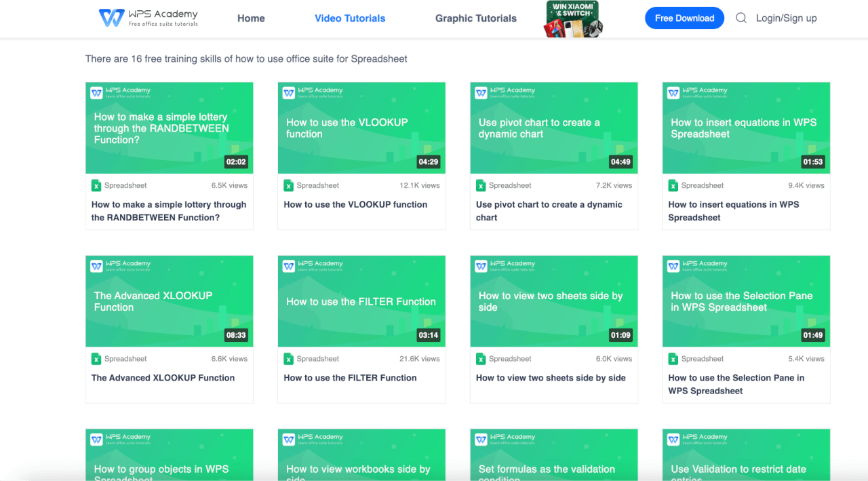This screenshot has height=481, width=868.
Task: Click Spreadsheet icon under pivot chart card
Action: click(x=481, y=185)
